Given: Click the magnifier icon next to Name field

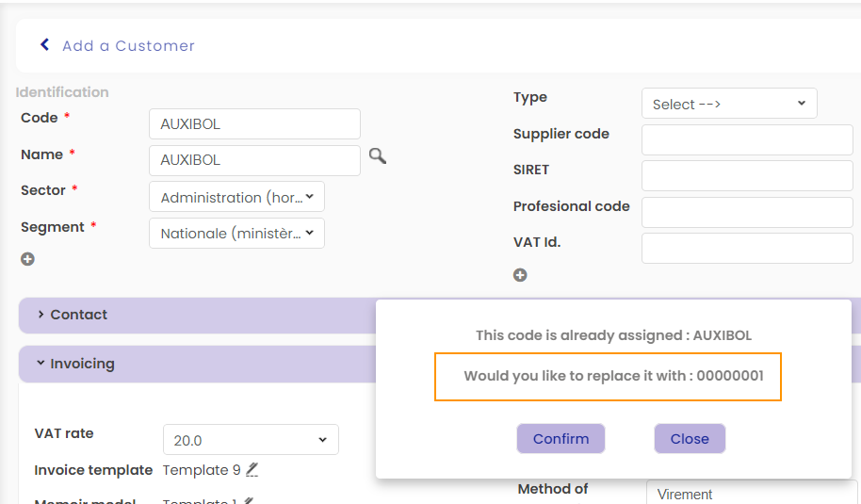Looking at the screenshot, I should click(x=377, y=156).
